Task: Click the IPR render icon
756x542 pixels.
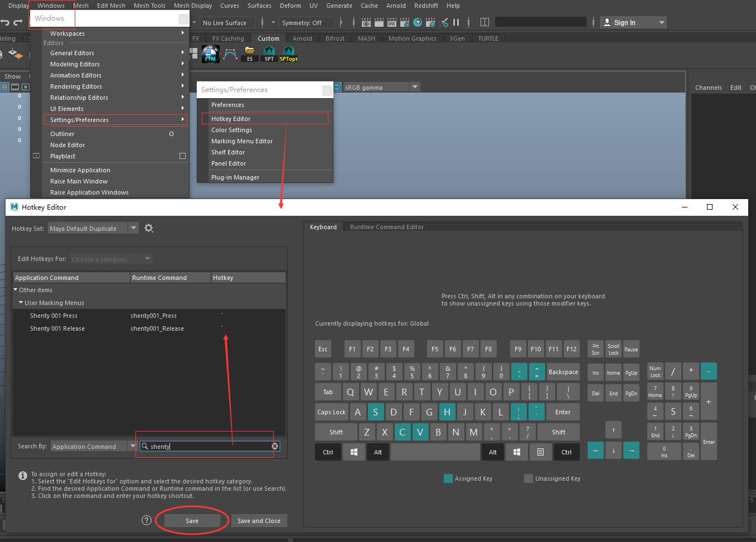Action: 391,23
